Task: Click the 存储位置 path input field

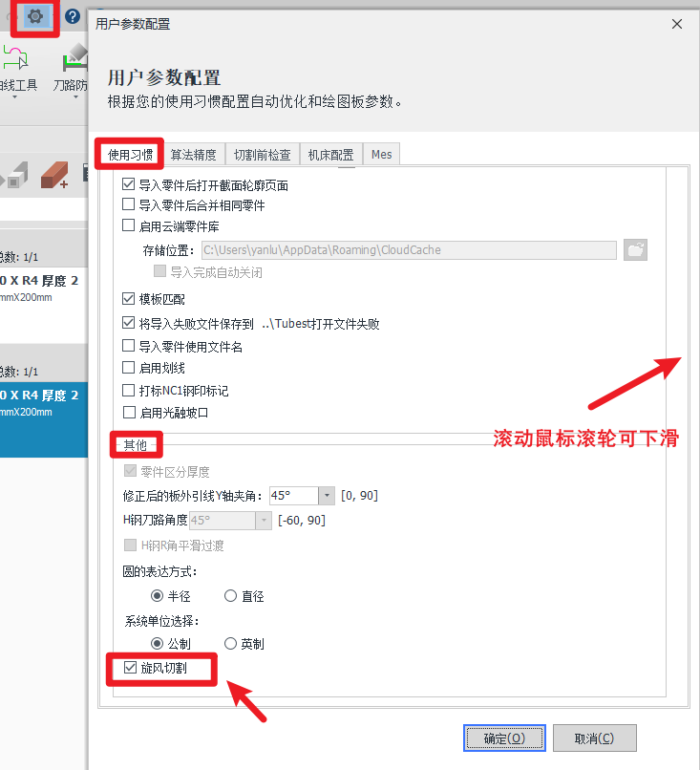Action: [409, 250]
